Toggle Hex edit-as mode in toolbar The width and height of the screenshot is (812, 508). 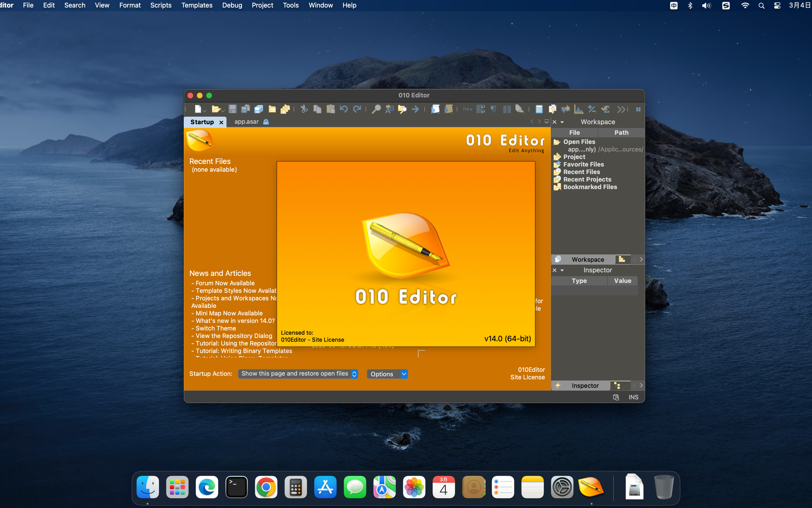tap(467, 109)
